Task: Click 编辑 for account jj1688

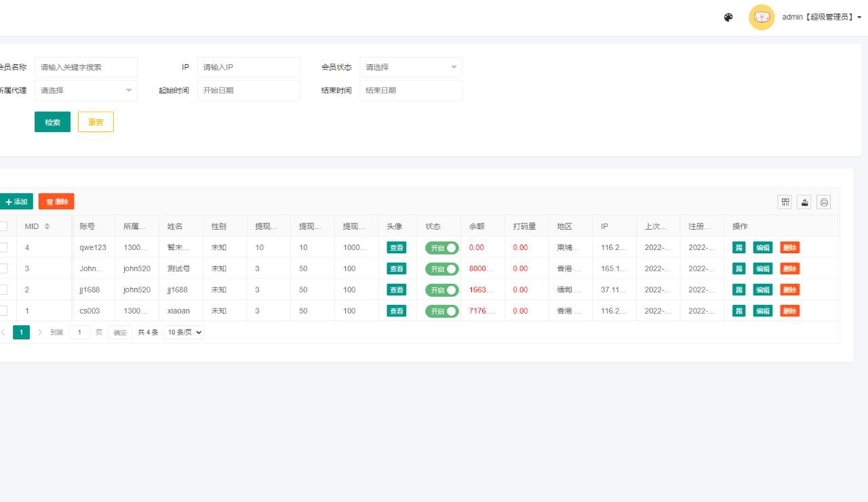Action: tap(763, 290)
